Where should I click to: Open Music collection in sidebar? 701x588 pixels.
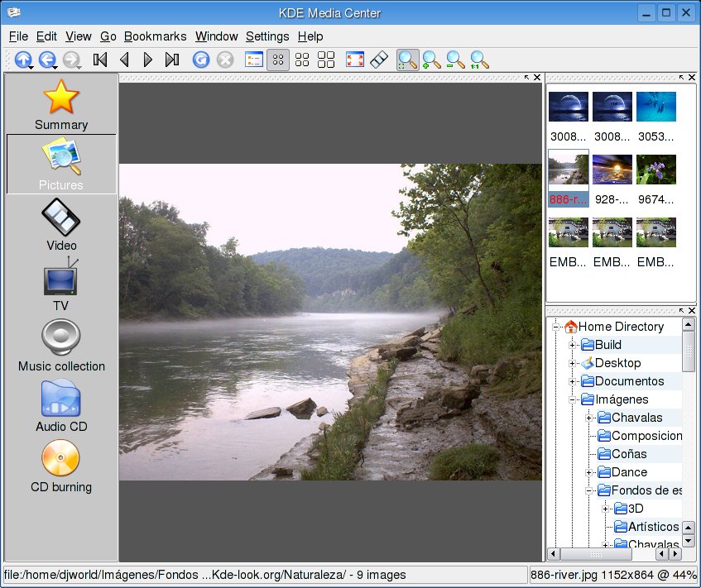pyautogui.click(x=61, y=345)
